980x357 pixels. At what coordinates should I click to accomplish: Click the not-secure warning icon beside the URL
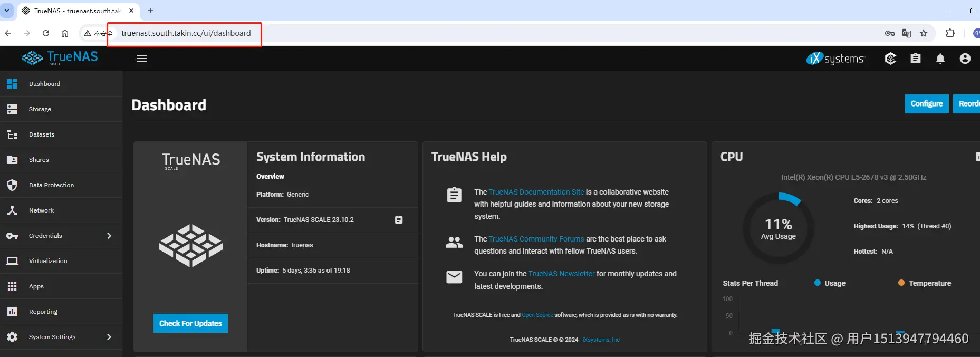point(88,33)
